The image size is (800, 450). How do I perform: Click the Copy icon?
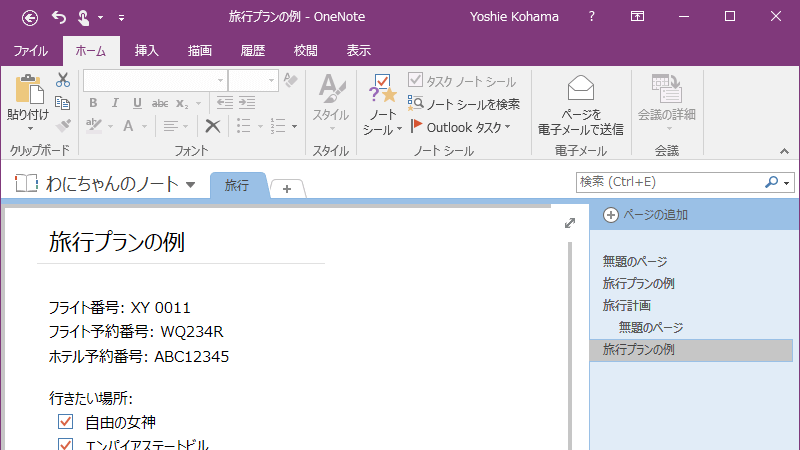pos(63,103)
